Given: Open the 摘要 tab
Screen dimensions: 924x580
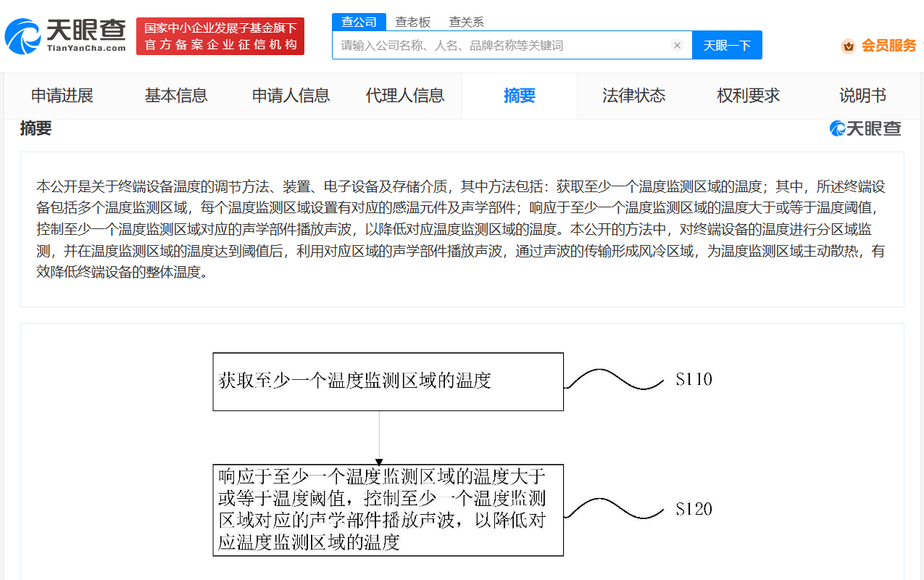Looking at the screenshot, I should point(520,96).
